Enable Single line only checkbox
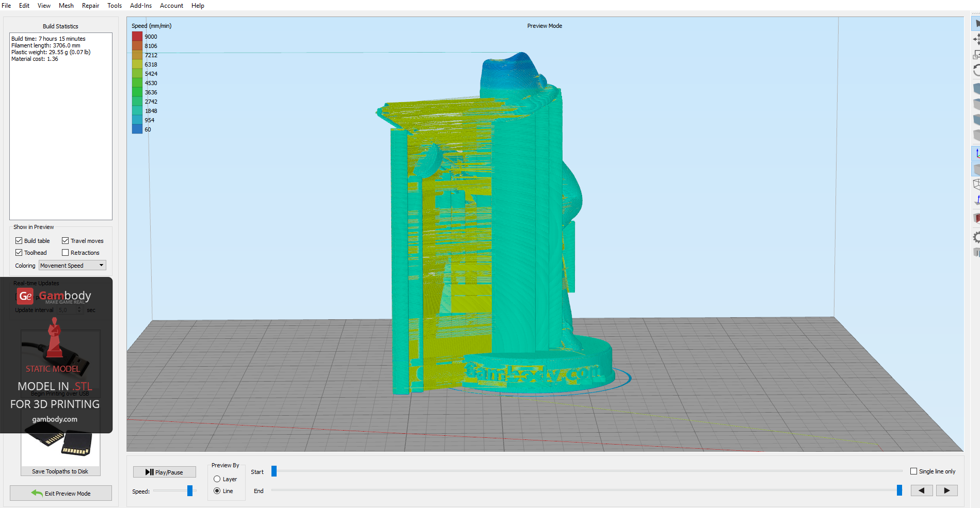This screenshot has width=980, height=508. [913, 471]
